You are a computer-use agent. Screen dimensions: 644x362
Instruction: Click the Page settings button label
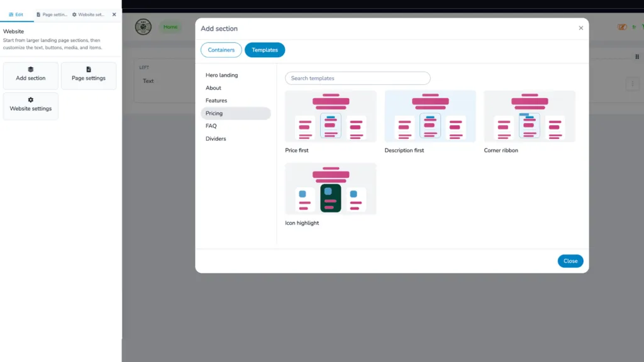89,78
